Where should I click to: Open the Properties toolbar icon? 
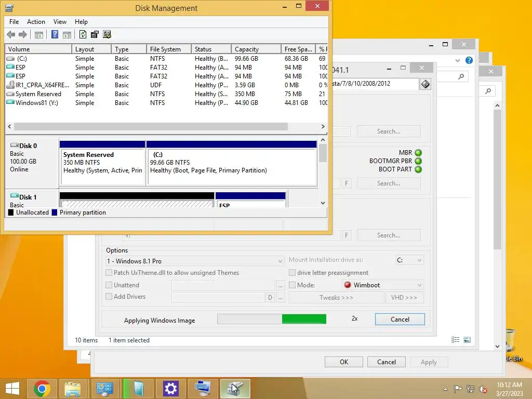click(95, 34)
